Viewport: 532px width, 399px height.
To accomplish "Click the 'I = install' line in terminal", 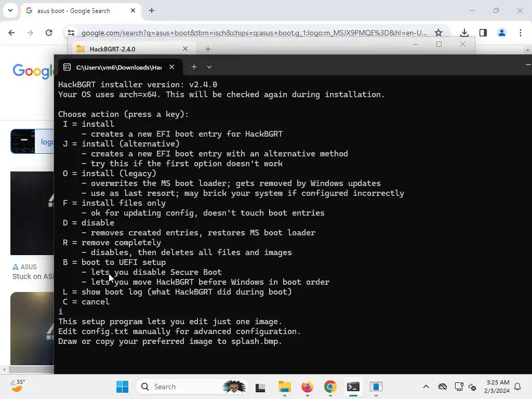I will (x=88, y=124).
